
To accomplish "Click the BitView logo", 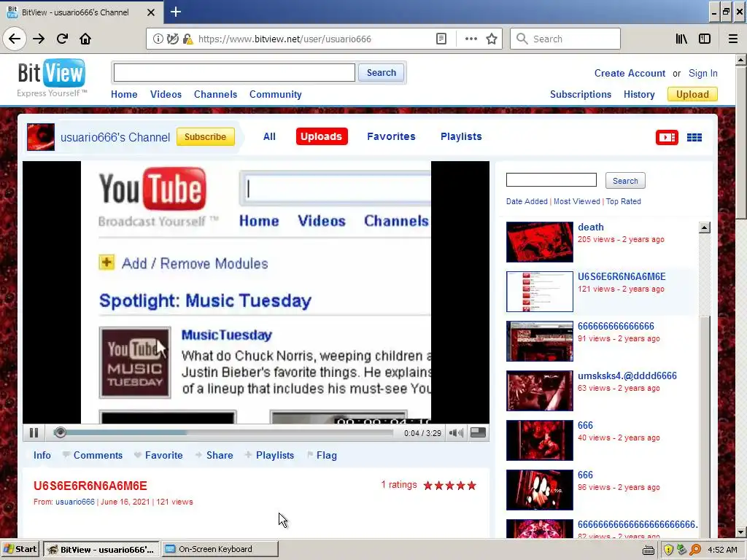I will click(x=52, y=78).
